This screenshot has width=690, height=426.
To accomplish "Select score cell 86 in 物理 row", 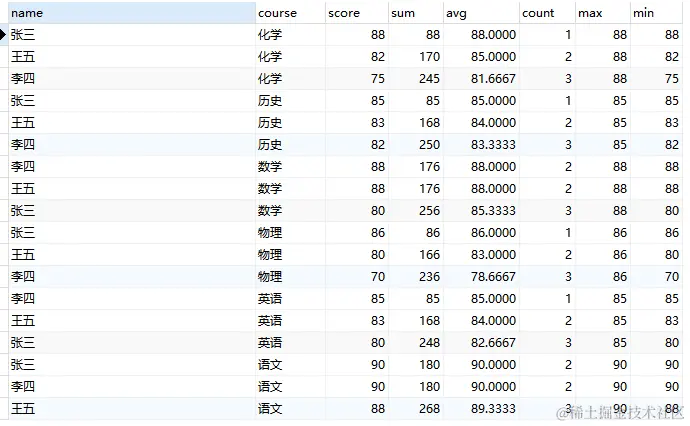I will pyautogui.click(x=356, y=233).
